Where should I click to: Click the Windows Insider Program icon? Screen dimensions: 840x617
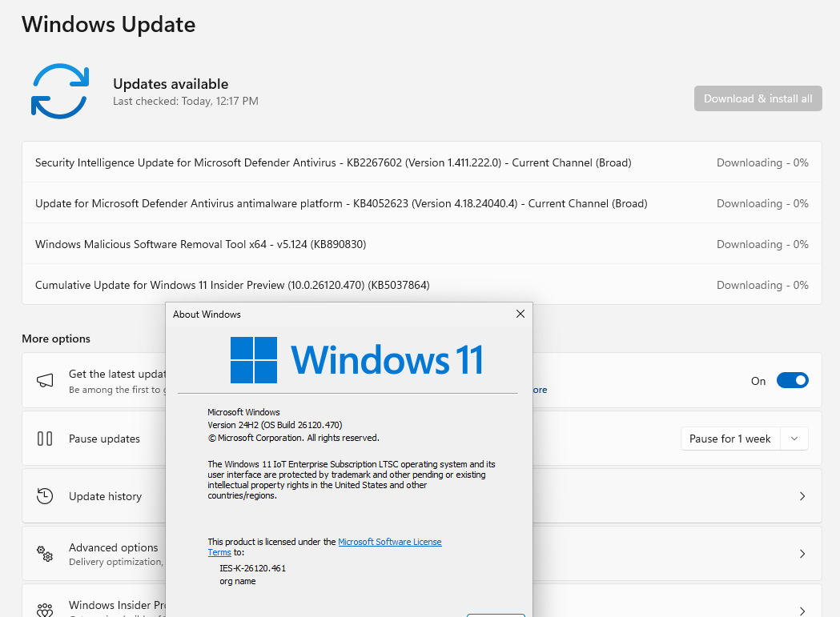click(x=45, y=610)
